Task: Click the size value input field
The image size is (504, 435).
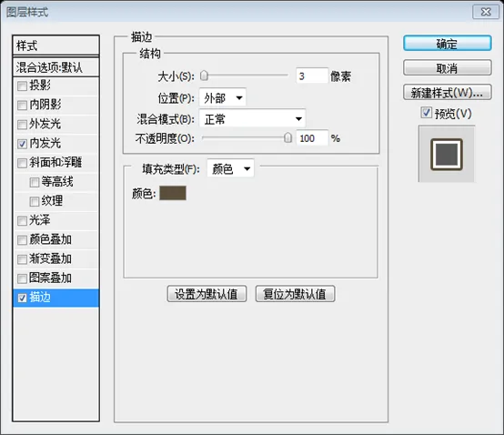Action: point(312,76)
